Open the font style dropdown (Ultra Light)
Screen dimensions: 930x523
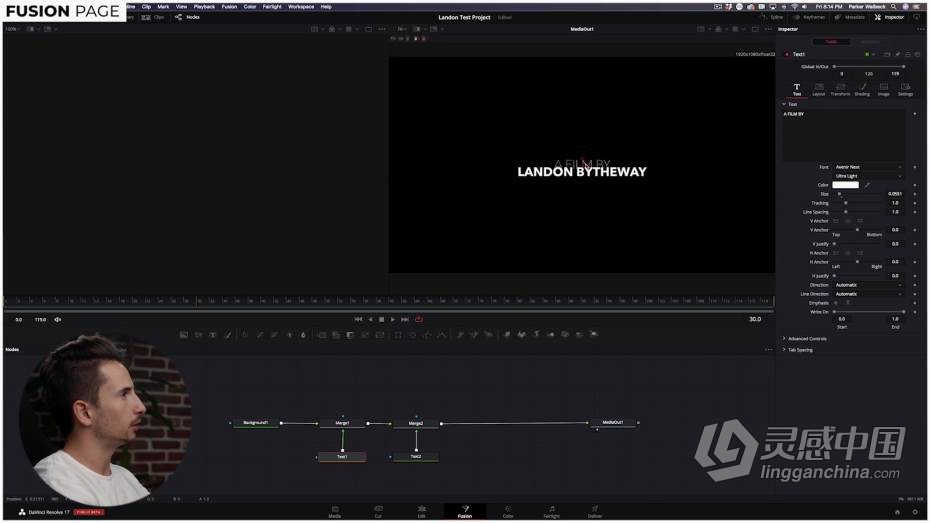[x=868, y=176]
